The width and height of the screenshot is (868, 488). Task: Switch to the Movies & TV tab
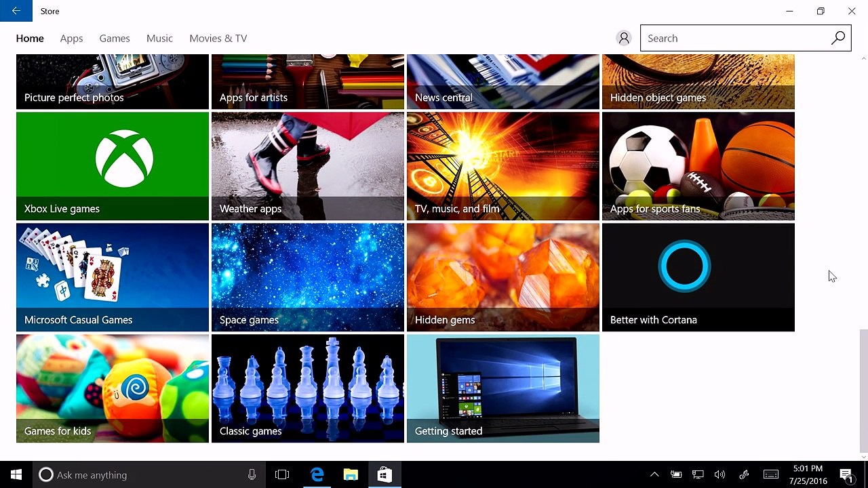tap(218, 38)
